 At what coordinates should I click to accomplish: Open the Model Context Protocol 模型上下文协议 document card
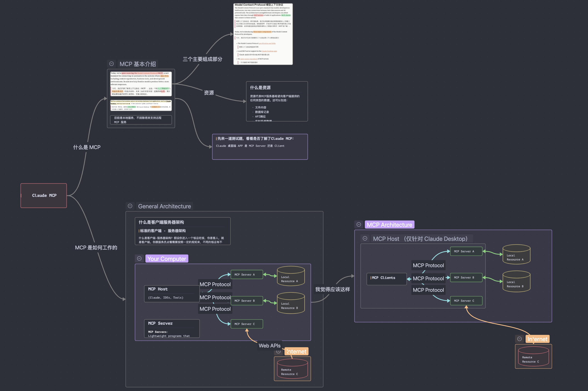coord(263,34)
